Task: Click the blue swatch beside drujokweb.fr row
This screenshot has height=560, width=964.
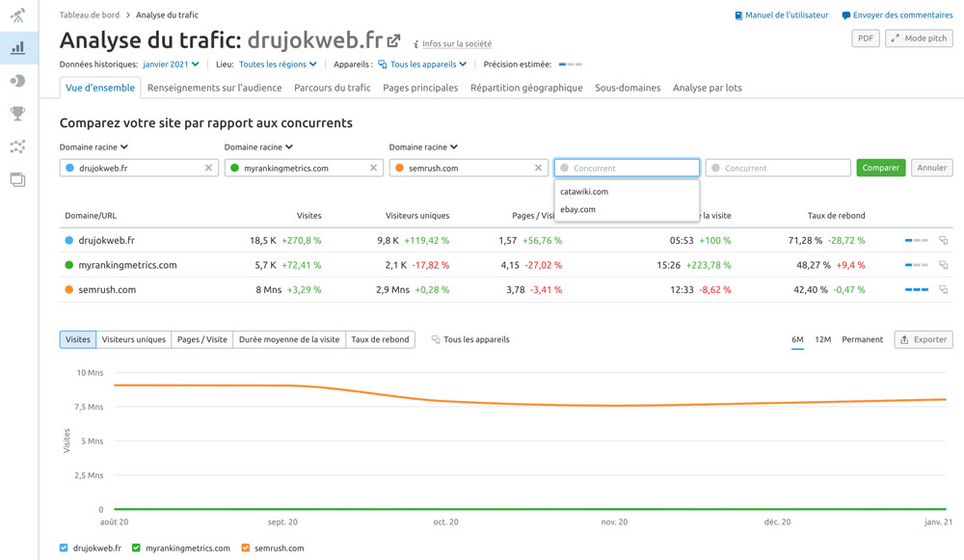Action: pos(68,240)
